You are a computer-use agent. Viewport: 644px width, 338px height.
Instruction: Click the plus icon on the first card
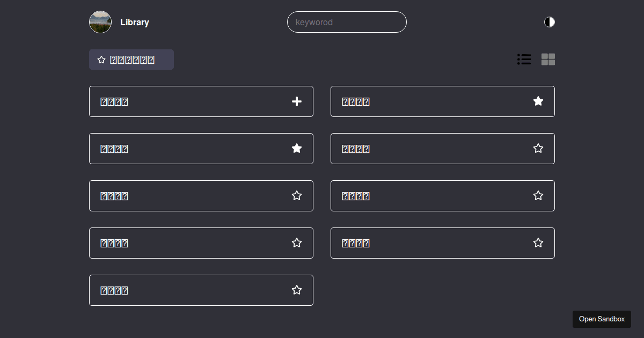pyautogui.click(x=297, y=101)
